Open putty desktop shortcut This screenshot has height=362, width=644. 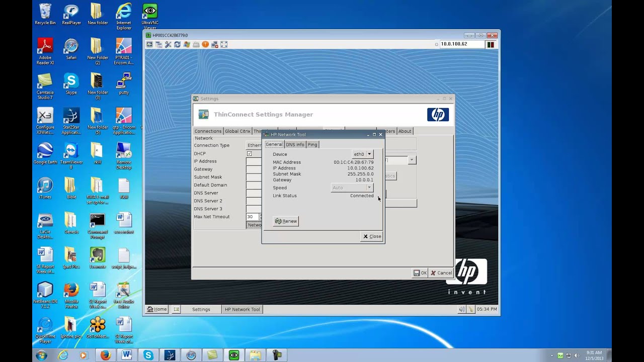pos(124,83)
